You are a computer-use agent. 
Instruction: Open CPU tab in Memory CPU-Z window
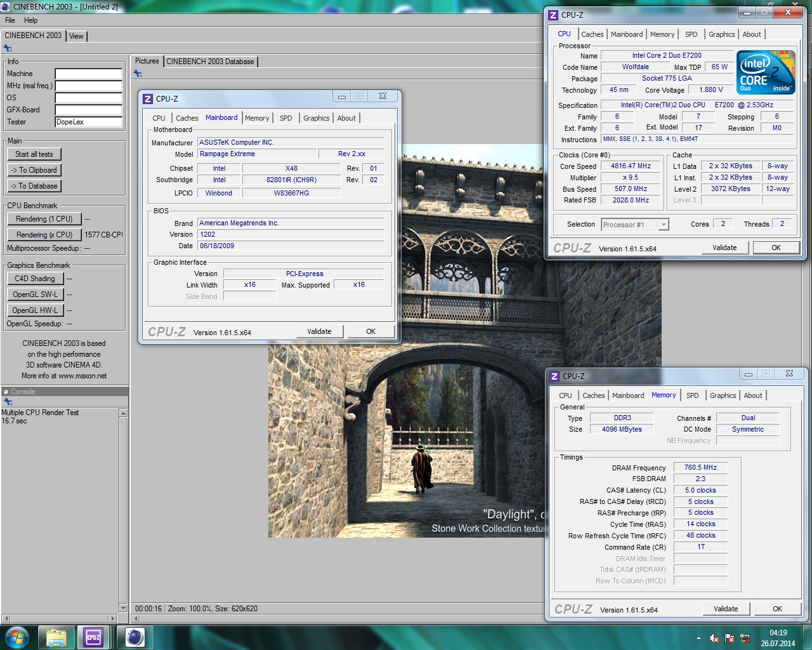(x=566, y=395)
